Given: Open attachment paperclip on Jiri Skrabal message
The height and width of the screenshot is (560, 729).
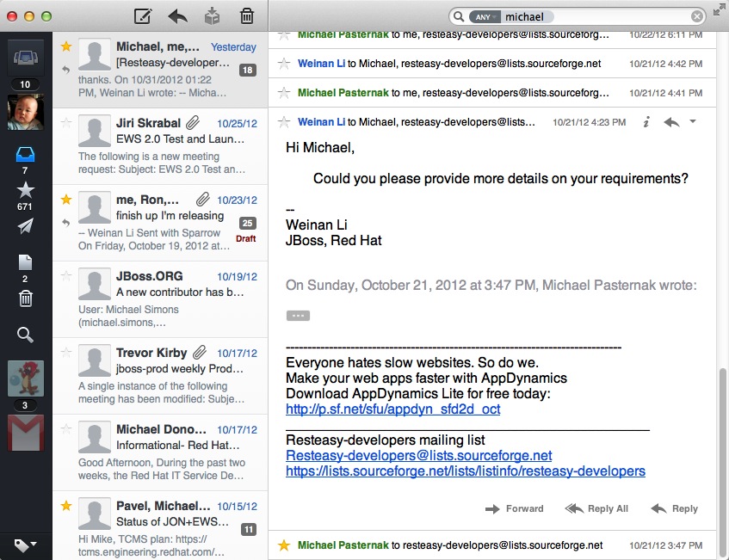Looking at the screenshot, I should [x=193, y=123].
